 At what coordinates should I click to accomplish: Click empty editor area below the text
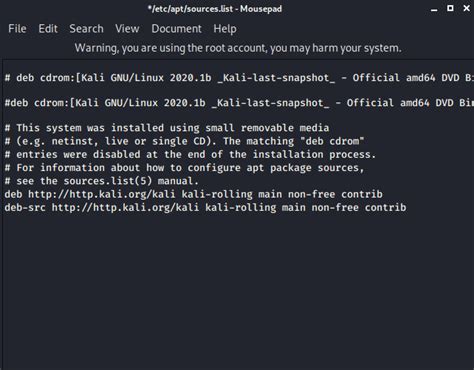[x=237, y=290]
